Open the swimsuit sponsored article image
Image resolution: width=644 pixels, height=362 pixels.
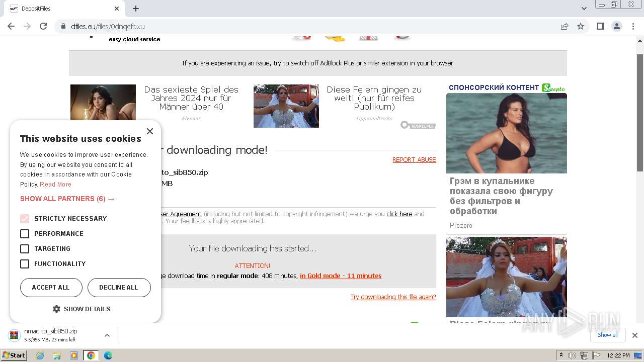[507, 133]
